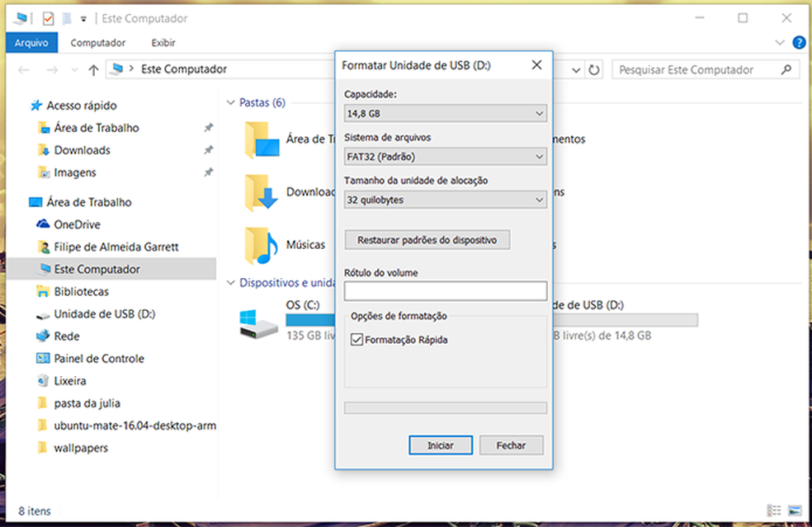
Task: Click the wallpapers folder icon
Action: coord(42,448)
